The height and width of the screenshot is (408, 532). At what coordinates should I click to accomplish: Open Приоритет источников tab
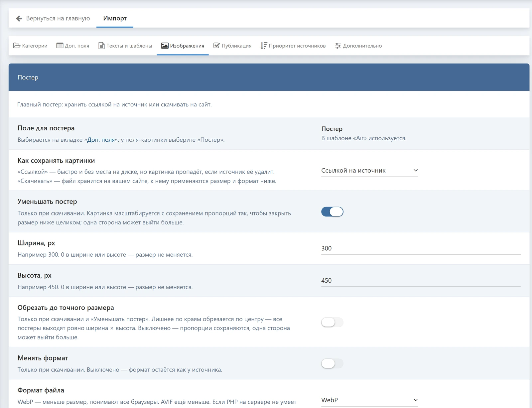pyautogui.click(x=293, y=46)
